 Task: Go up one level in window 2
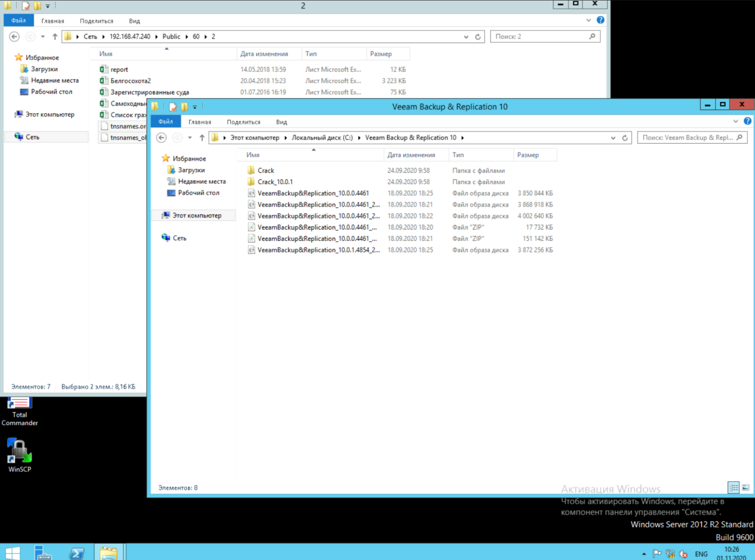click(55, 36)
